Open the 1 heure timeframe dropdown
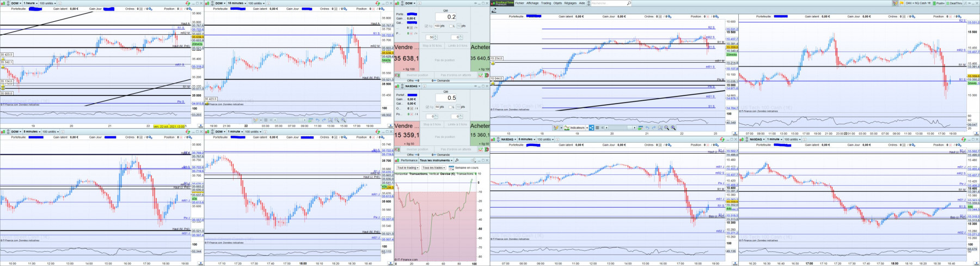980x266 pixels. [x=30, y=3]
